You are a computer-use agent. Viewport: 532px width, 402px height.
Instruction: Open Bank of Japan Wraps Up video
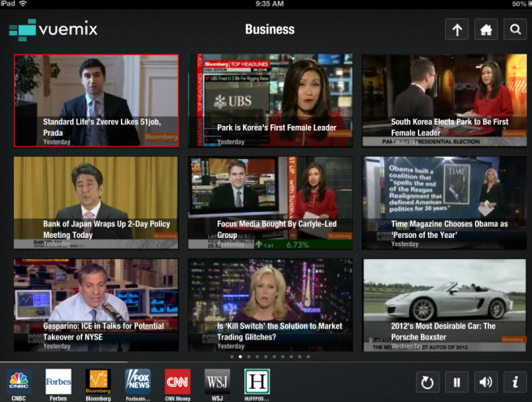96,202
